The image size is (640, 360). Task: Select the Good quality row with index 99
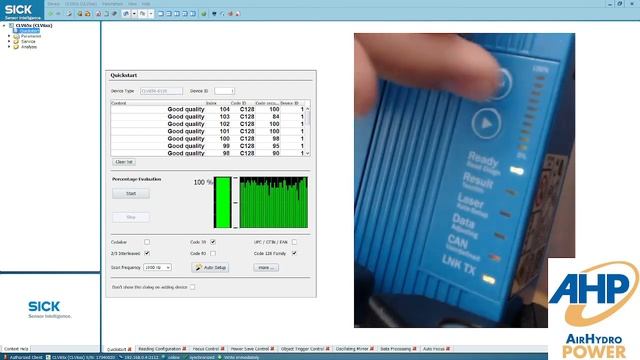208,146
